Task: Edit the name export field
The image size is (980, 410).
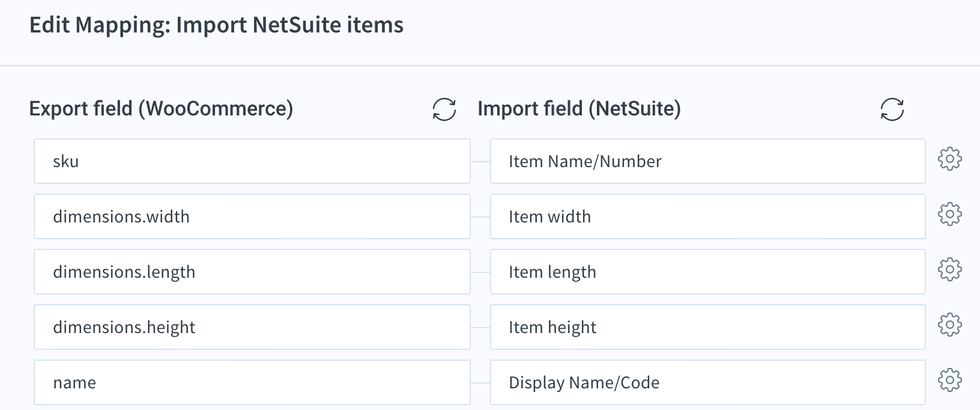Action: click(252, 382)
